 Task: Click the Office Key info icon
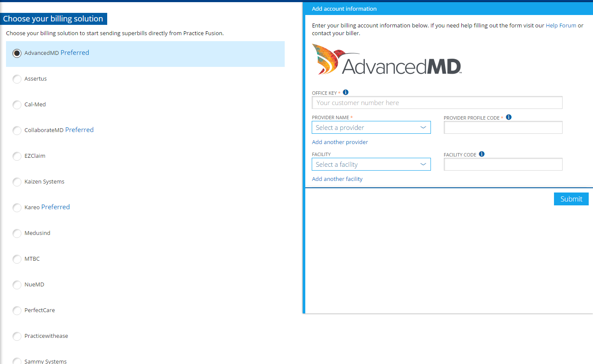coord(346,92)
